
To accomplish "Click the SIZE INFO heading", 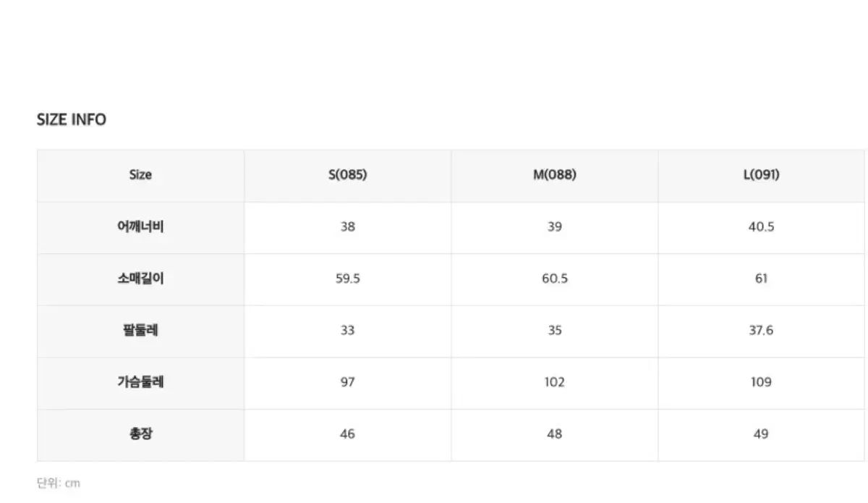I will pos(71,119).
